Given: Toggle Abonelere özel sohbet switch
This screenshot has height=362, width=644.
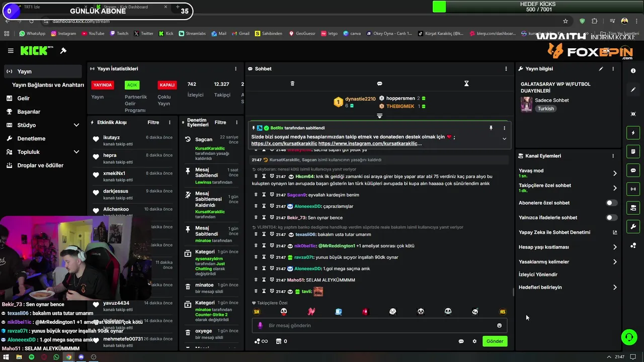Looking at the screenshot, I should click(611, 203).
